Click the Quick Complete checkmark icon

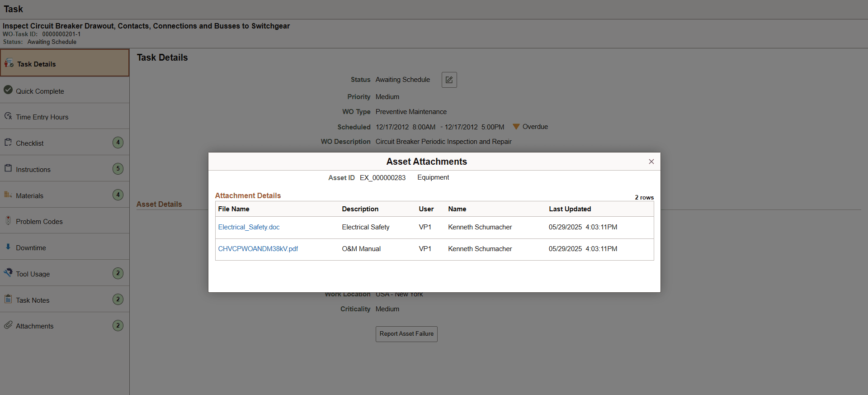(x=8, y=90)
